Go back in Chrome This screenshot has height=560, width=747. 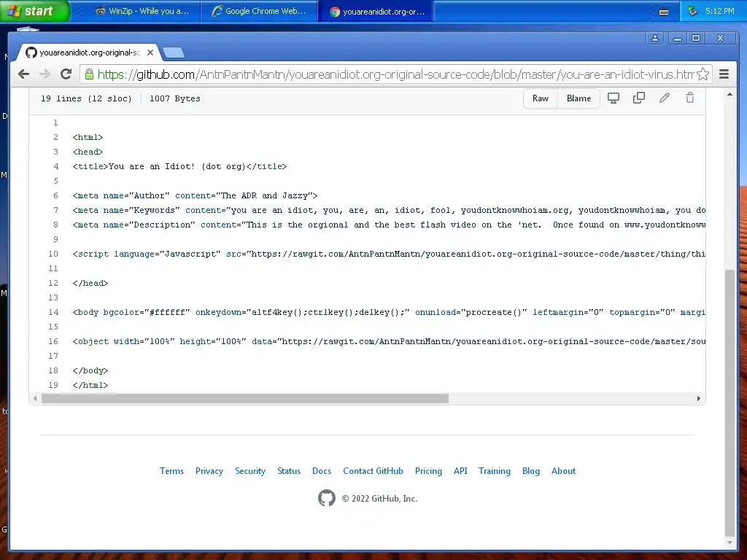click(x=23, y=74)
